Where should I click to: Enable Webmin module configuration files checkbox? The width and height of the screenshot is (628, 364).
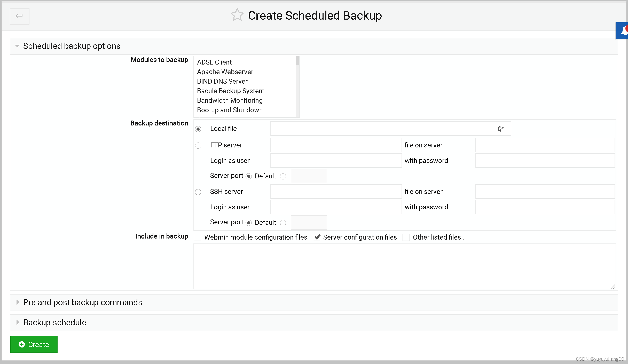pos(198,237)
